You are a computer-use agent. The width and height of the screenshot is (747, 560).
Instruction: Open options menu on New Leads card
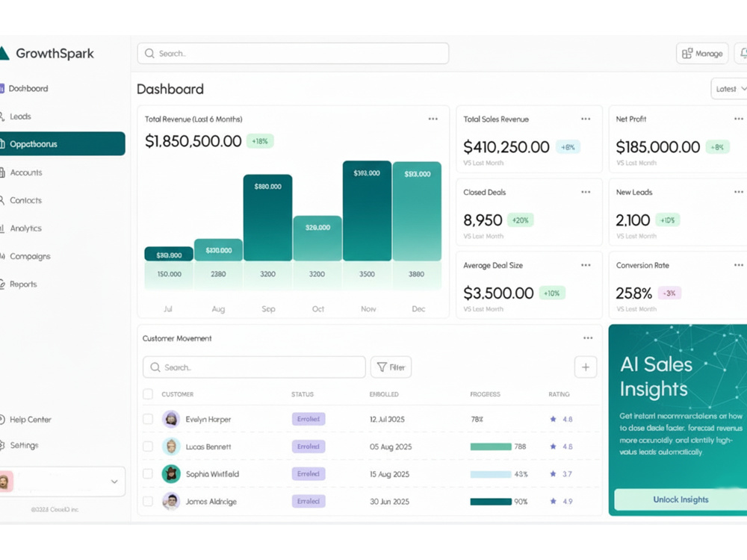[x=739, y=192]
